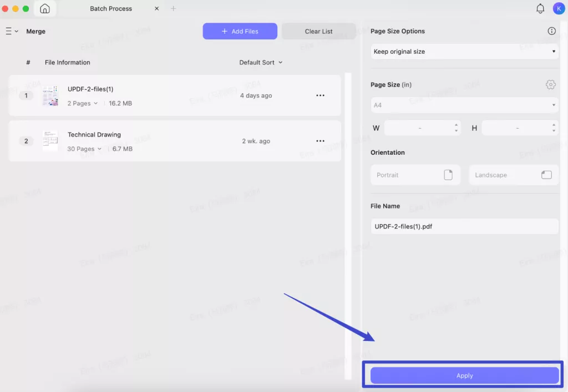
Task: Expand the Keep original size dropdown
Action: pyautogui.click(x=464, y=52)
